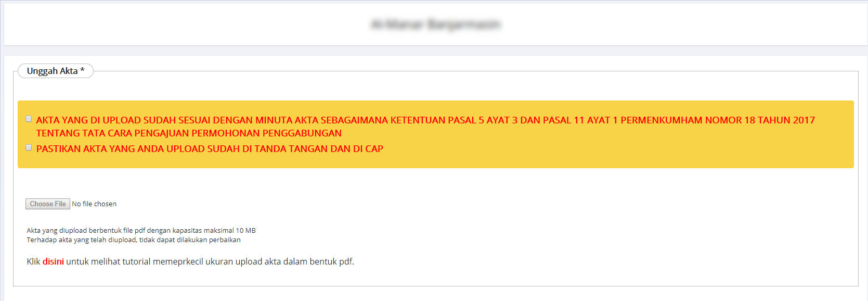
Task: Open the 'disini' tutorial link
Action: pyautogui.click(x=53, y=261)
